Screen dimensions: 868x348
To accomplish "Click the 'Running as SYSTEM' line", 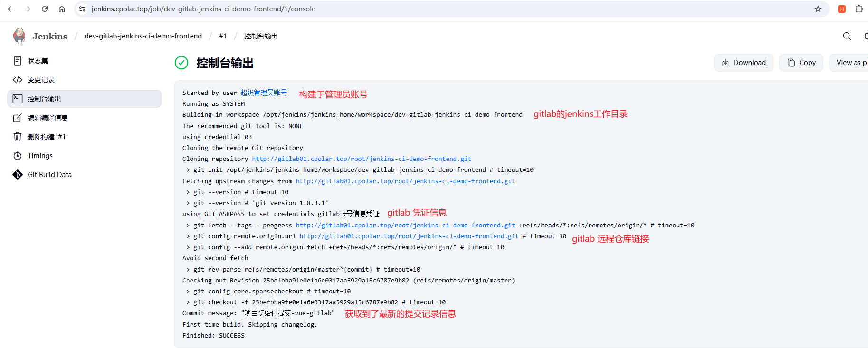I will tap(214, 104).
